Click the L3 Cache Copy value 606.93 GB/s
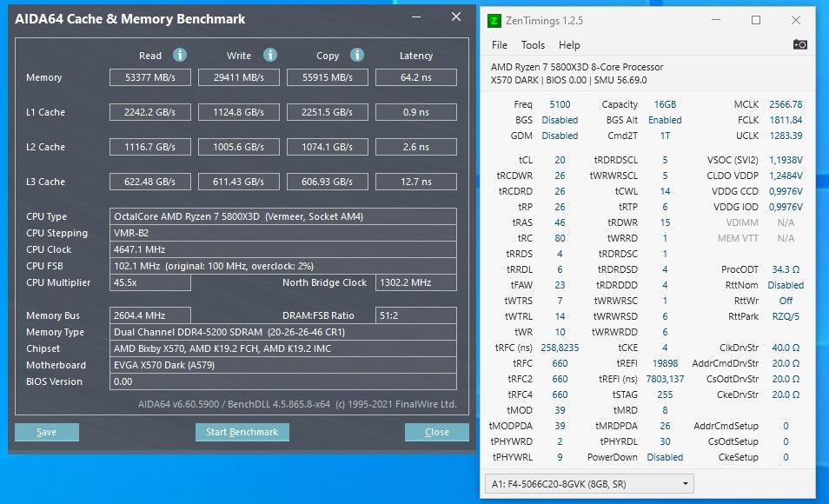 pos(328,182)
